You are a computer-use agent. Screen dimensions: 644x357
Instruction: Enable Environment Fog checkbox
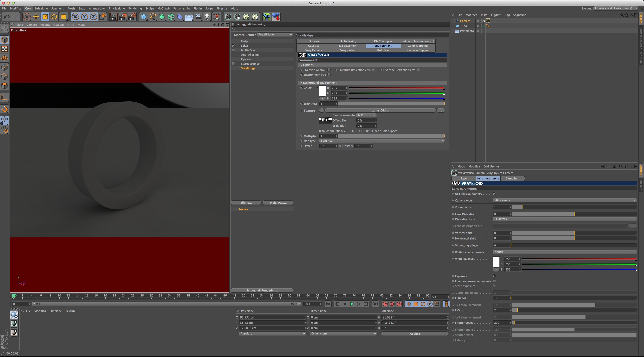pyautogui.click(x=329, y=75)
